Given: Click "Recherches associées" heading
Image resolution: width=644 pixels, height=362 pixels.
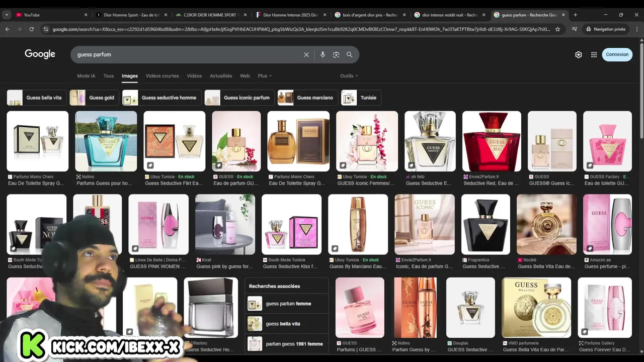Looking at the screenshot, I should click(x=274, y=286).
